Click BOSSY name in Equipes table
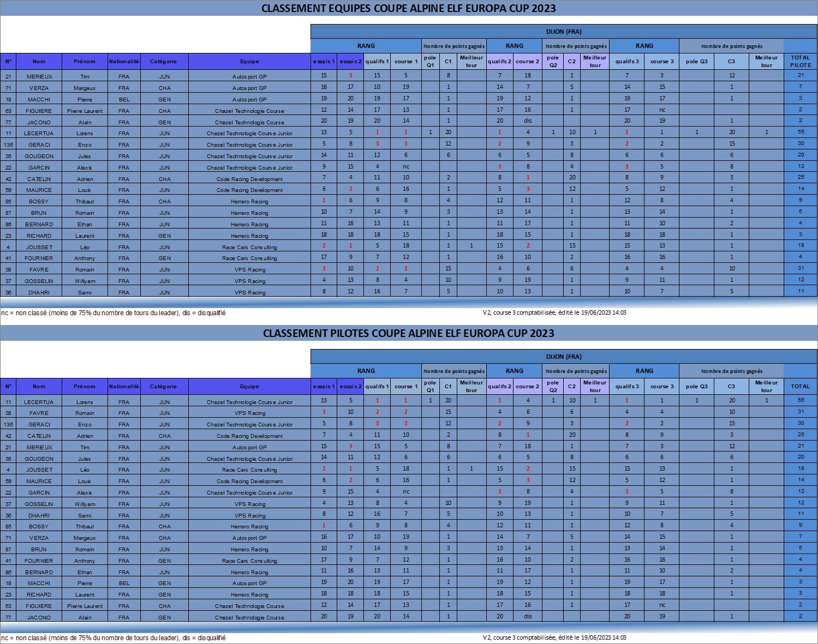The height and width of the screenshot is (644, 818). pos(39,201)
